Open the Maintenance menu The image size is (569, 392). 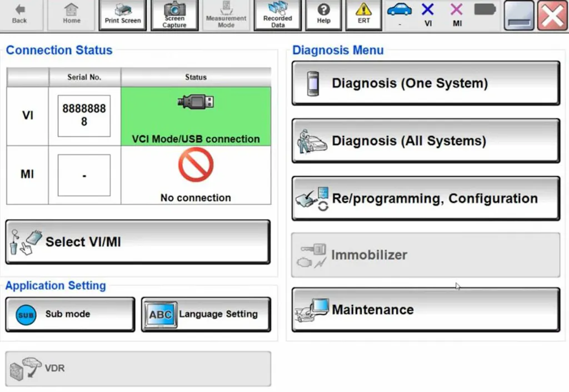click(x=426, y=310)
